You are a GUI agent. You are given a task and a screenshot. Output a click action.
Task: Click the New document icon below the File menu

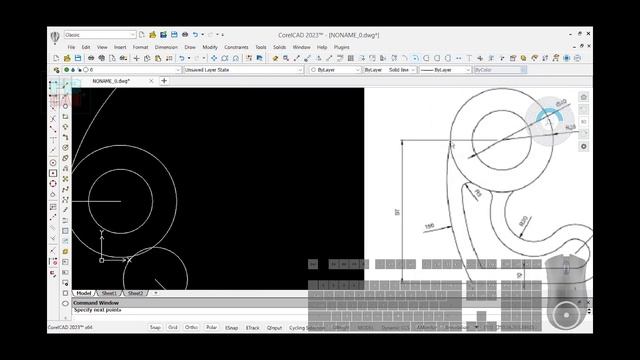click(x=56, y=58)
